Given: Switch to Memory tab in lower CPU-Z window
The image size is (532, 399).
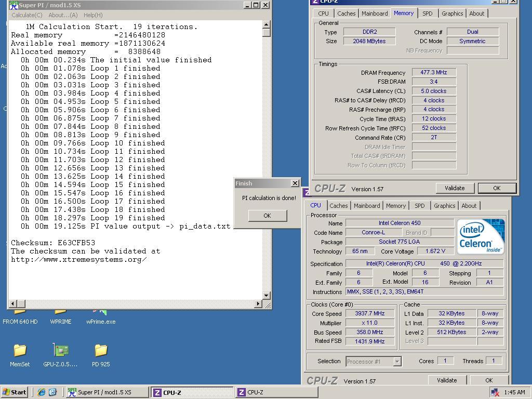Looking at the screenshot, I should pos(395,206).
